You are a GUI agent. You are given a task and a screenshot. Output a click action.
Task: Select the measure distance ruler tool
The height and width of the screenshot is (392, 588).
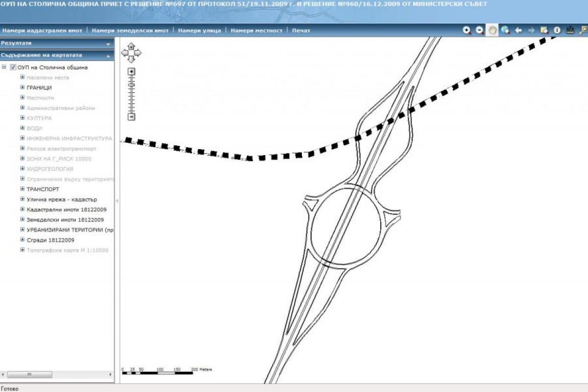click(x=570, y=30)
